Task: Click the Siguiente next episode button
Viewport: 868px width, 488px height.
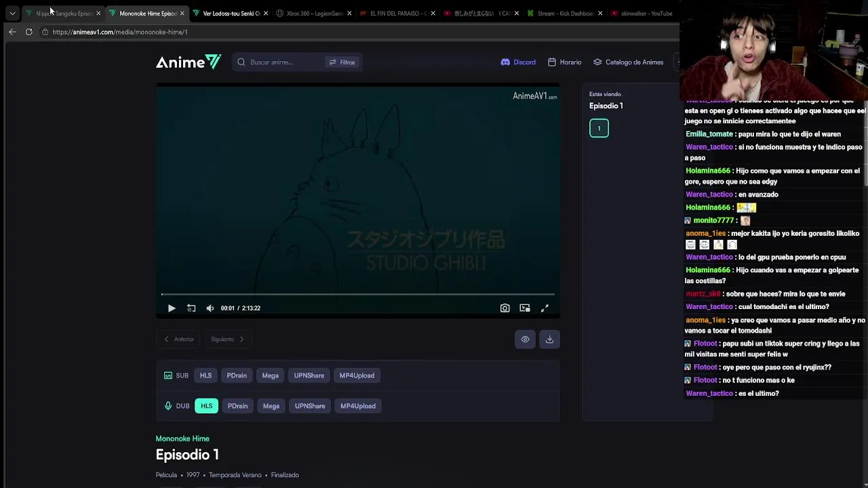Action: (228, 340)
